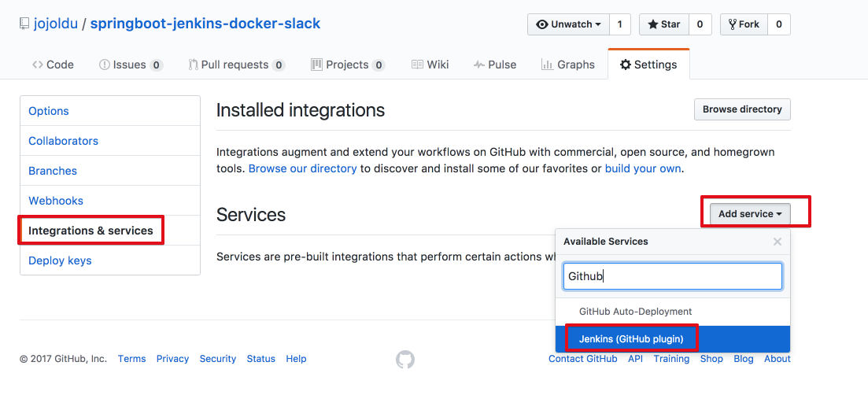Open the springboot-jenkins-docker-slack repository link
The height and width of the screenshot is (399, 868).
point(205,24)
